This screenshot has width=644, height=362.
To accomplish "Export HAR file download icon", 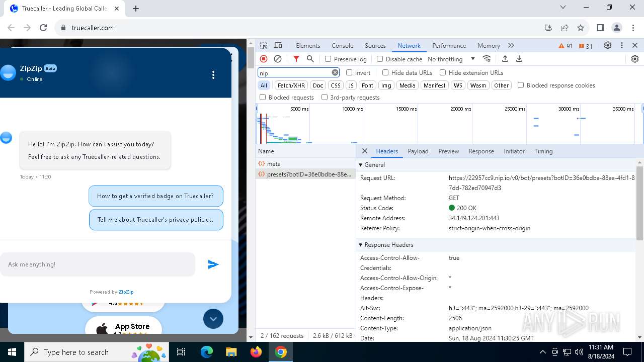I will [519, 59].
